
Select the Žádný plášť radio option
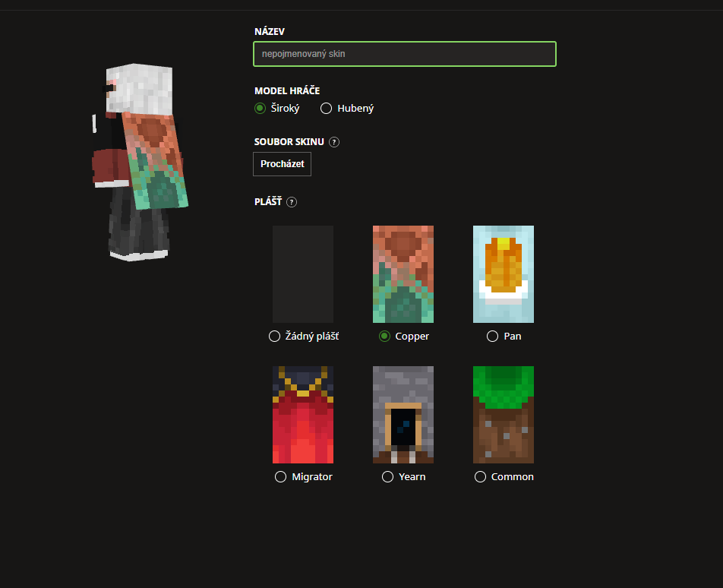tap(274, 337)
